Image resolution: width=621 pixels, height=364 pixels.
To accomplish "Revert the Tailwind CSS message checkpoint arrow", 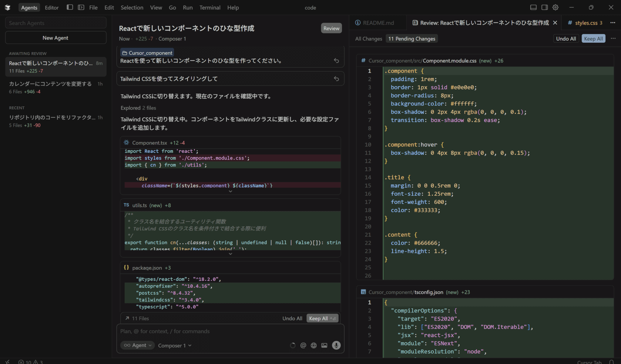I will coord(336,79).
